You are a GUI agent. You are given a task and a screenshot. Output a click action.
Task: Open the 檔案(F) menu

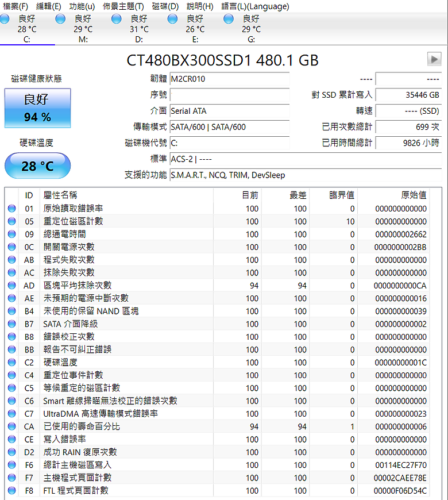tap(16, 6)
